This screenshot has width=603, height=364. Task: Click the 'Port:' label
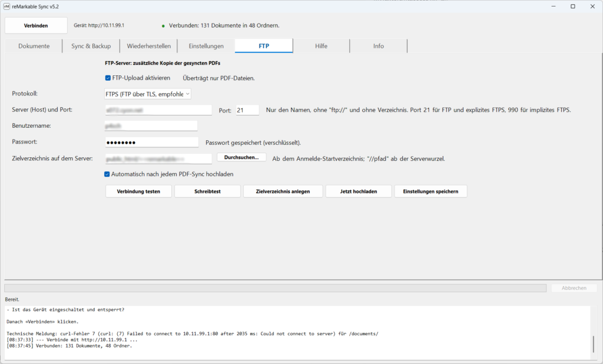click(225, 110)
